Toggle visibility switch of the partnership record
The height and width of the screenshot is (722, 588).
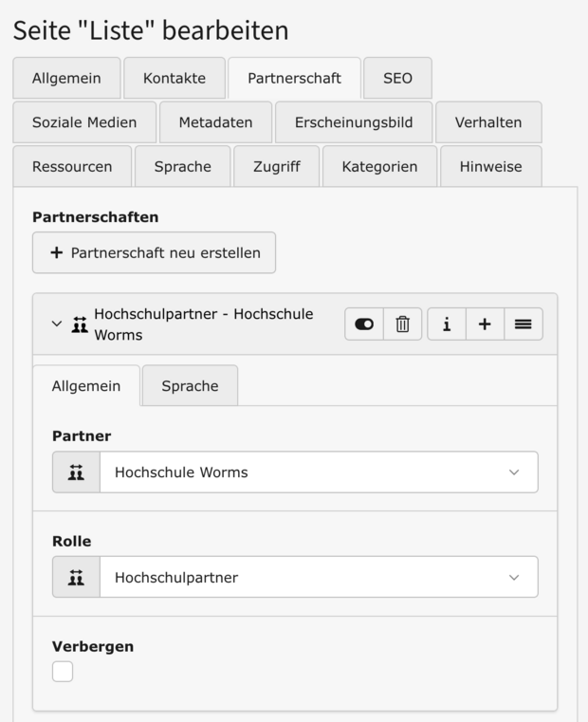pos(364,324)
